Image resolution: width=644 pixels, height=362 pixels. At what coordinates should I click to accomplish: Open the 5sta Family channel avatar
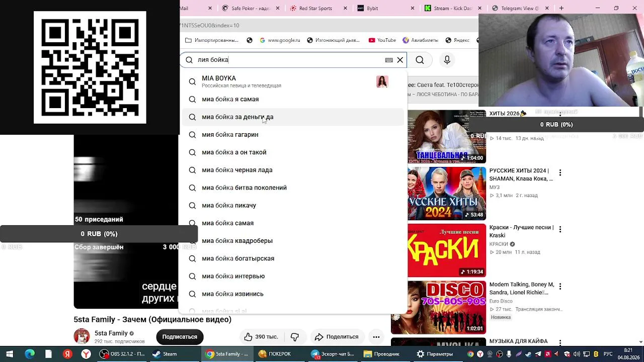click(x=82, y=337)
